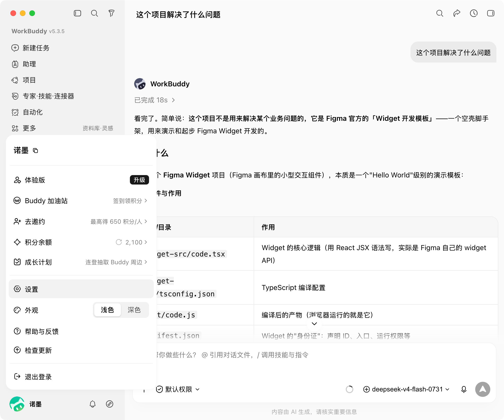The image size is (504, 420).
Task: Click the filter funnel icon in sidebar
Action: point(111,13)
